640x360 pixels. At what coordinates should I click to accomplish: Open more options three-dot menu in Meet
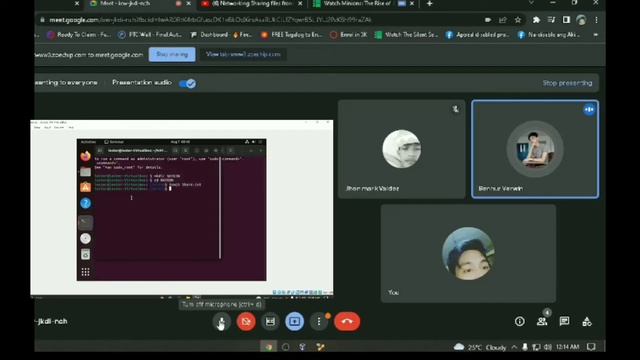pos(319,322)
